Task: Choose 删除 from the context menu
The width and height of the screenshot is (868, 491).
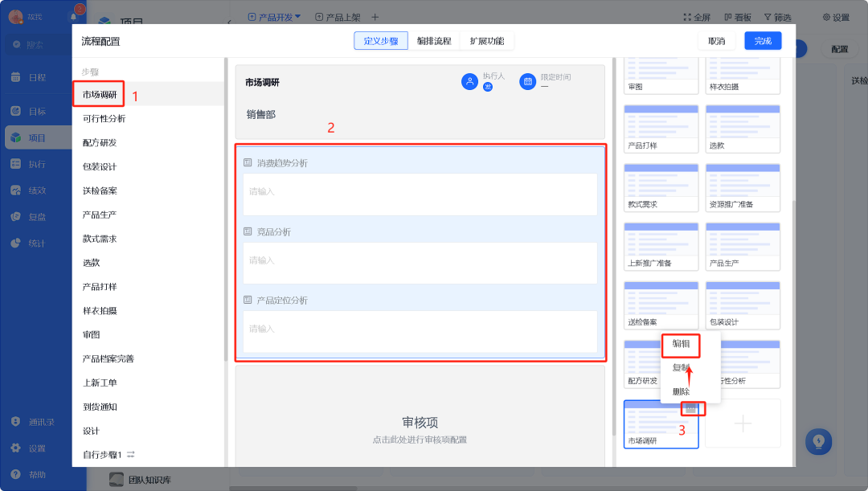Action: pyautogui.click(x=681, y=391)
